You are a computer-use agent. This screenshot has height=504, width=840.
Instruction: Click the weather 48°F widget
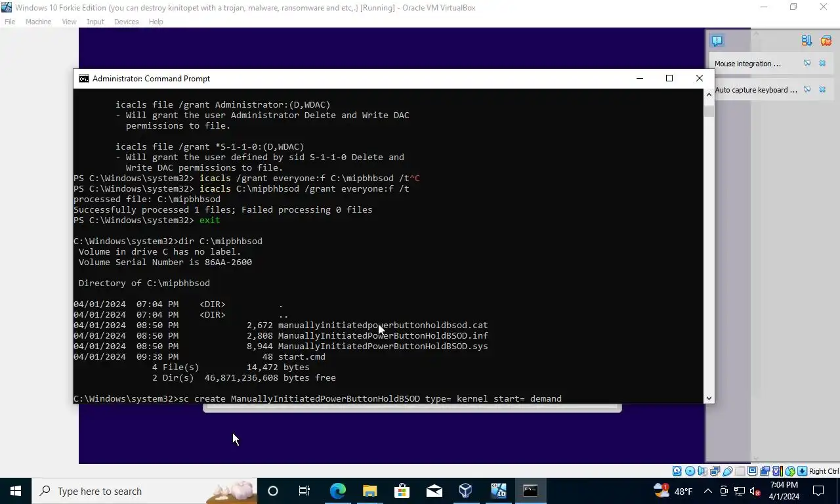[673, 491]
